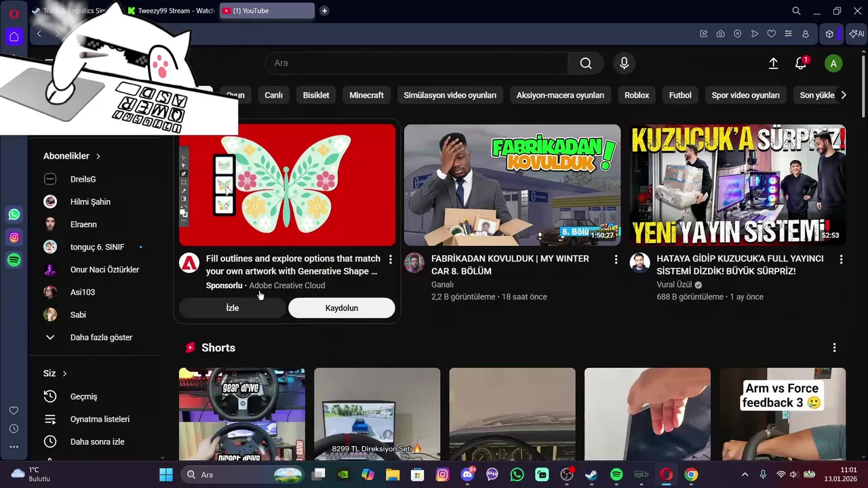Screen dimensions: 868x488
Task: Open Opera ad blocker shield icon
Action: click(737, 34)
